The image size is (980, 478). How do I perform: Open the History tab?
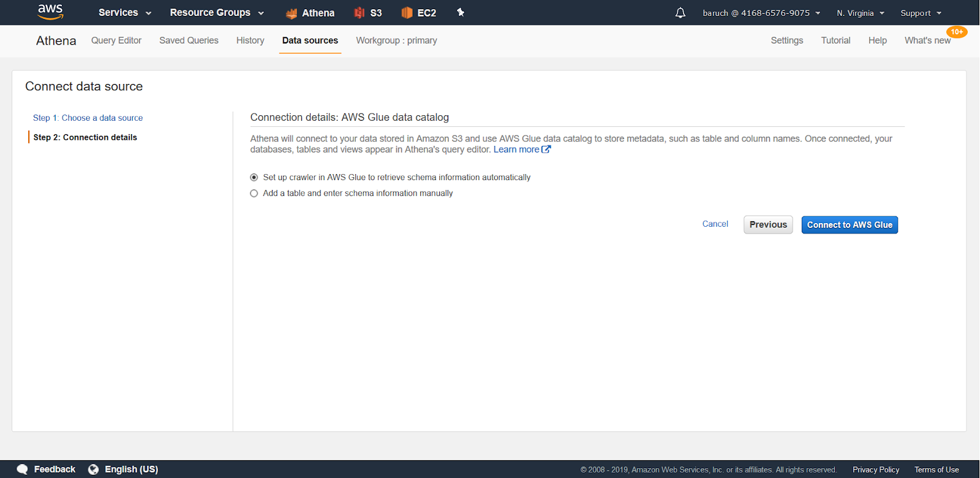(x=251, y=40)
